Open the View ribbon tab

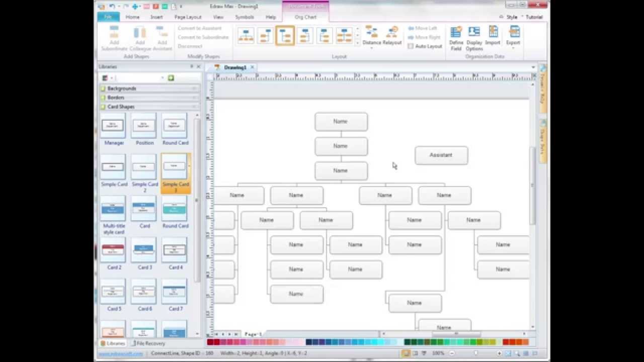click(x=218, y=17)
